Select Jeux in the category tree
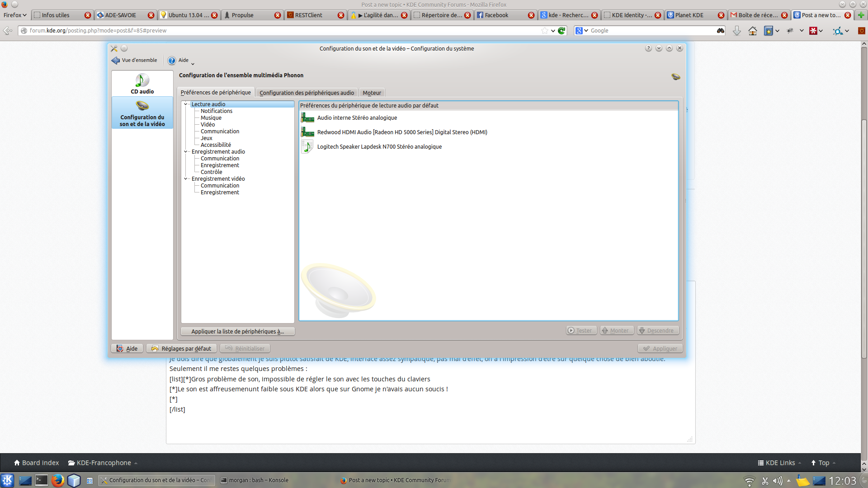The image size is (868, 488). coord(207,138)
